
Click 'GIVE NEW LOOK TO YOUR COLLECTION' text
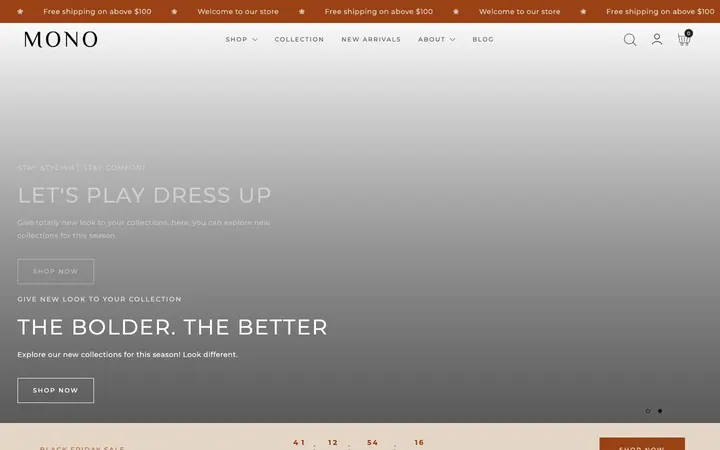click(x=99, y=299)
